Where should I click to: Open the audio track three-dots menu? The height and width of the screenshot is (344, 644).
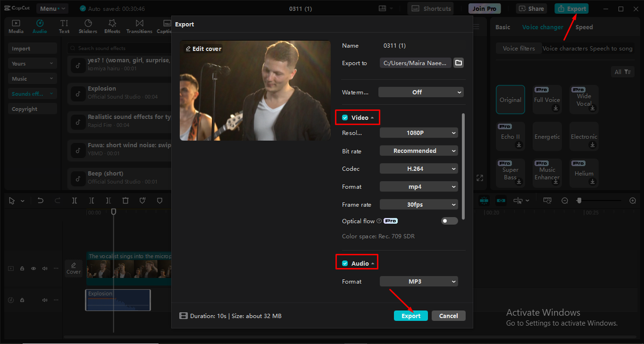click(56, 300)
